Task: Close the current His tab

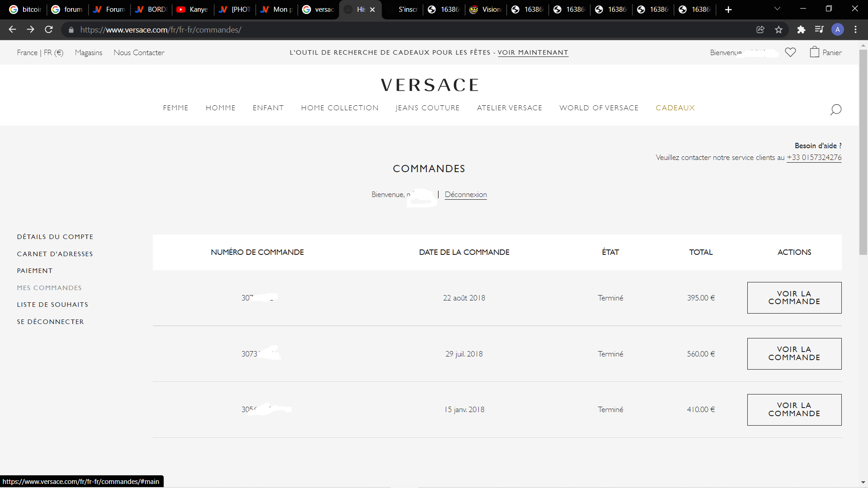Action: [373, 9]
